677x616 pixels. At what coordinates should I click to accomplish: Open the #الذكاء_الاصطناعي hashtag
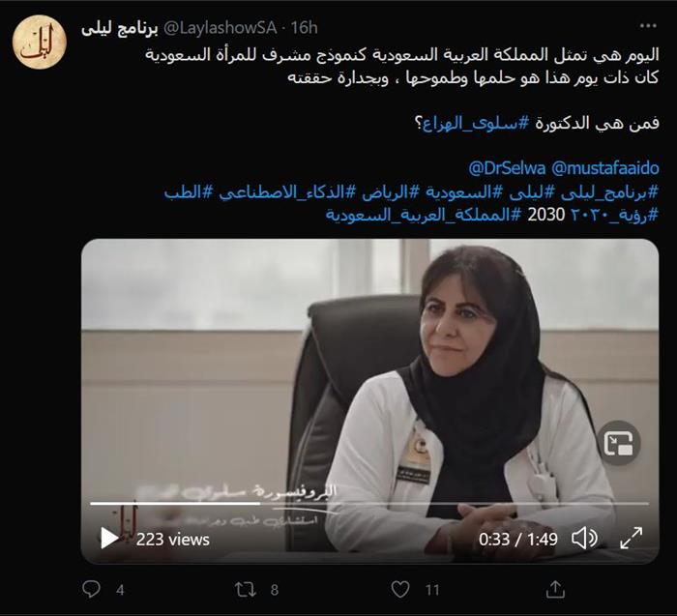(x=281, y=192)
